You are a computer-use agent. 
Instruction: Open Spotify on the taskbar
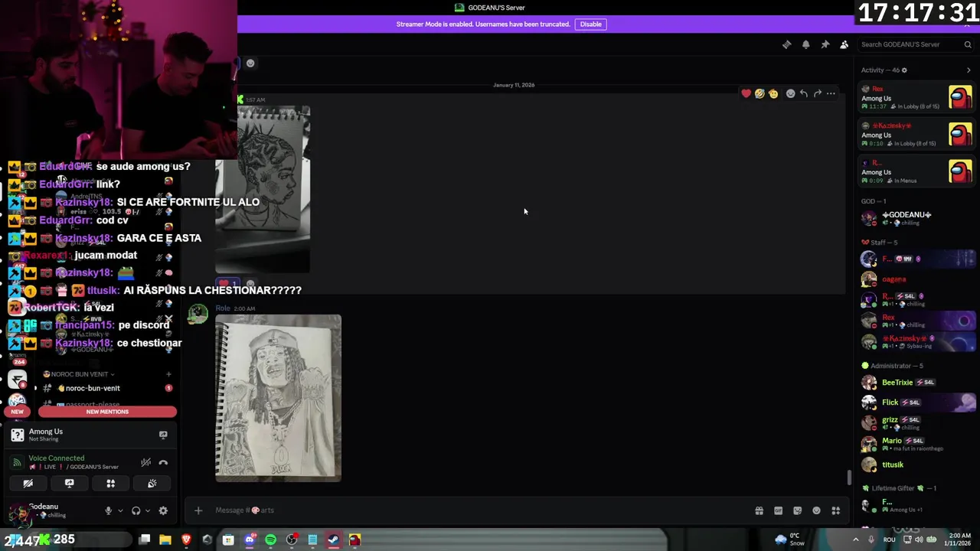pos(270,540)
